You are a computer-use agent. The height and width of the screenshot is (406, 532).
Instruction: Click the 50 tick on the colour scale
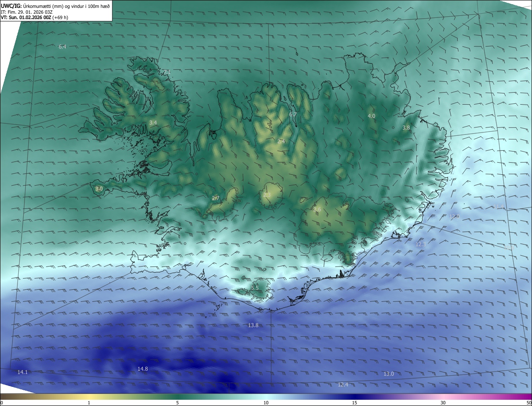pyautogui.click(x=529, y=403)
